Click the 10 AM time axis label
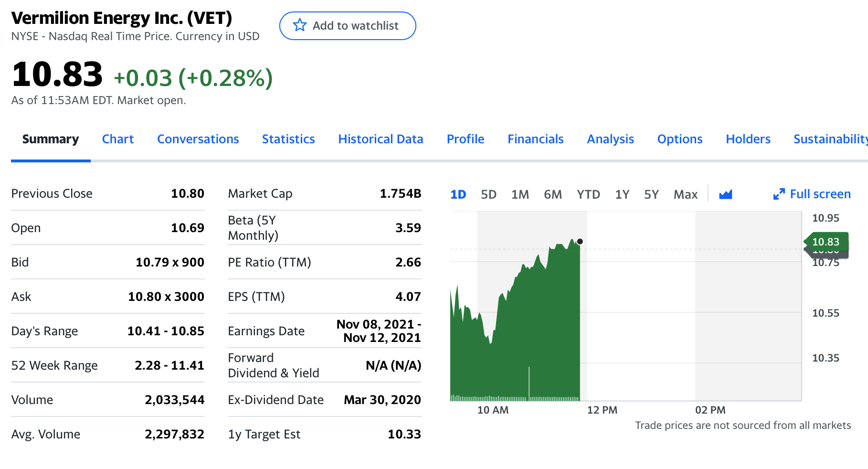This screenshot has height=469, width=868. [493, 410]
